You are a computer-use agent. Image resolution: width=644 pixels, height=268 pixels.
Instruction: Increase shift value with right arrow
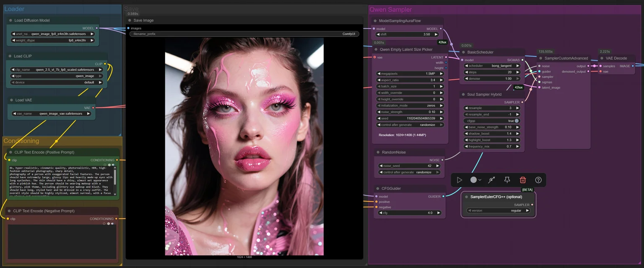(x=436, y=34)
